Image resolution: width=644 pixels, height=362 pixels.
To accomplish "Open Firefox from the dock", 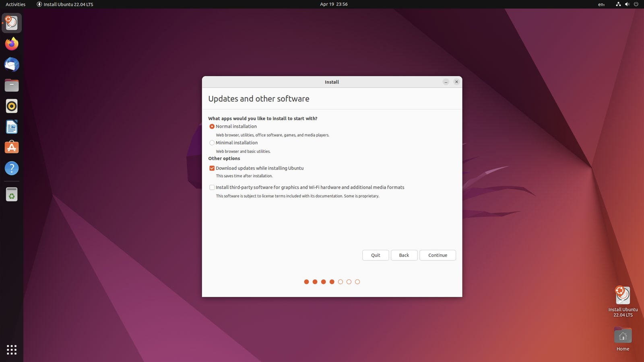I will [11, 44].
